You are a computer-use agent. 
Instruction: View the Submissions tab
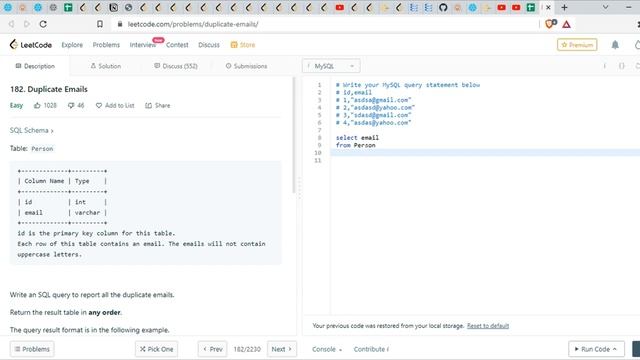pyautogui.click(x=247, y=66)
